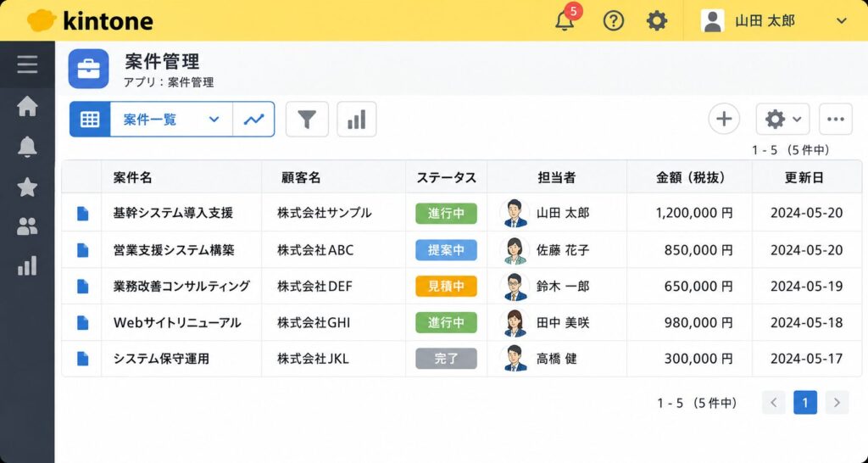Image resolution: width=868 pixels, height=463 pixels.
Task: Click case name システム保守運用
Action: 161,359
